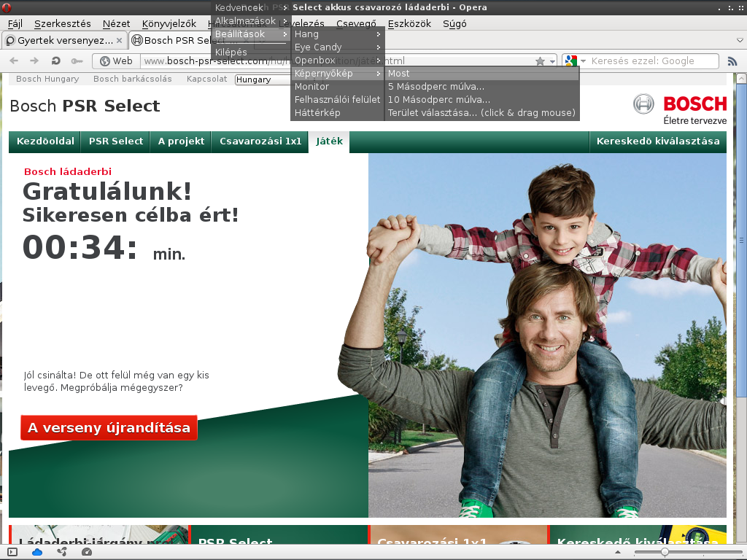The height and width of the screenshot is (560, 747).
Task: Open the Nézet menu
Action: pyautogui.click(x=116, y=24)
